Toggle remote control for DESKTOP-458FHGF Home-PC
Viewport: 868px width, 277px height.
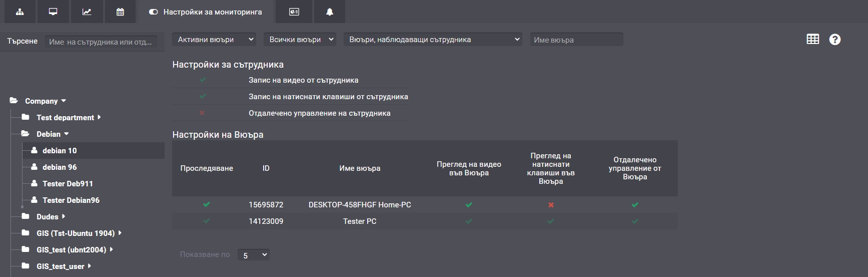(635, 204)
